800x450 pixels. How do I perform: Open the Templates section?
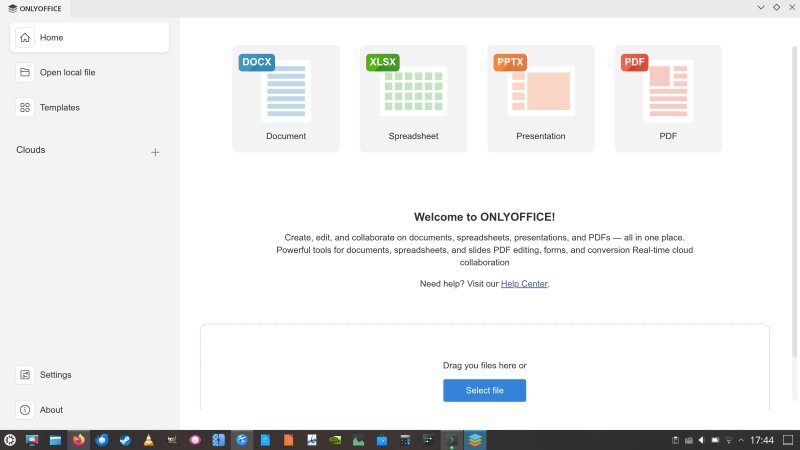89,108
